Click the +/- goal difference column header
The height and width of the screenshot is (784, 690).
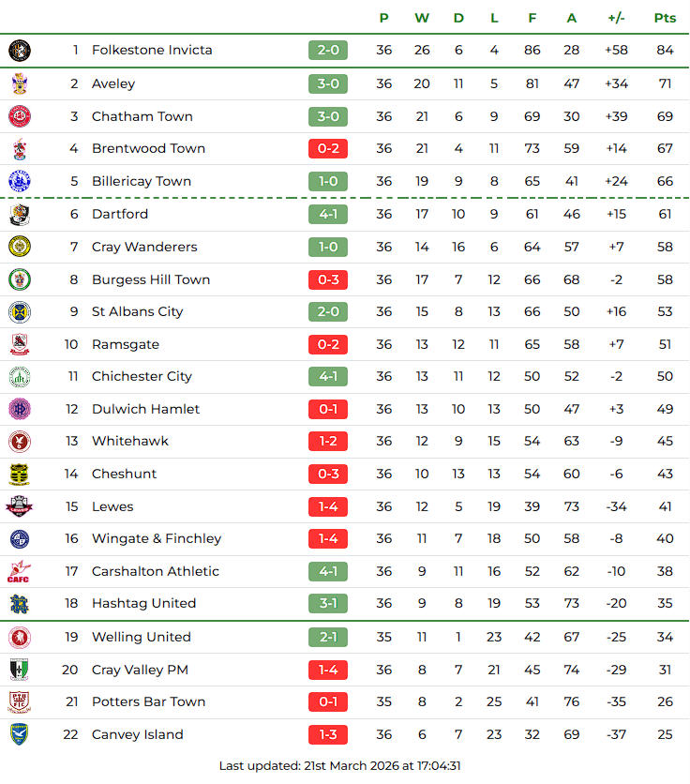[616, 18]
